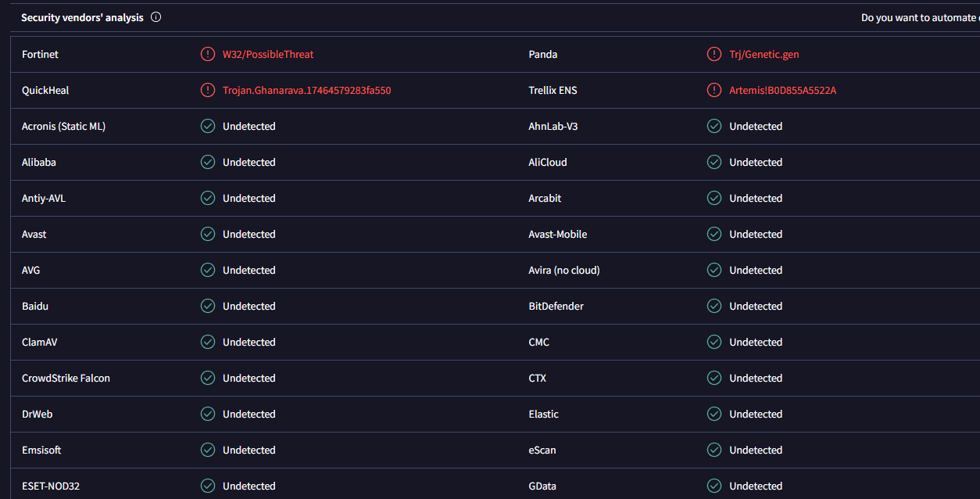Viewport: 980px width, 499px height.
Task: Click the "W32/PossibleThreat" detection name
Action: click(268, 54)
